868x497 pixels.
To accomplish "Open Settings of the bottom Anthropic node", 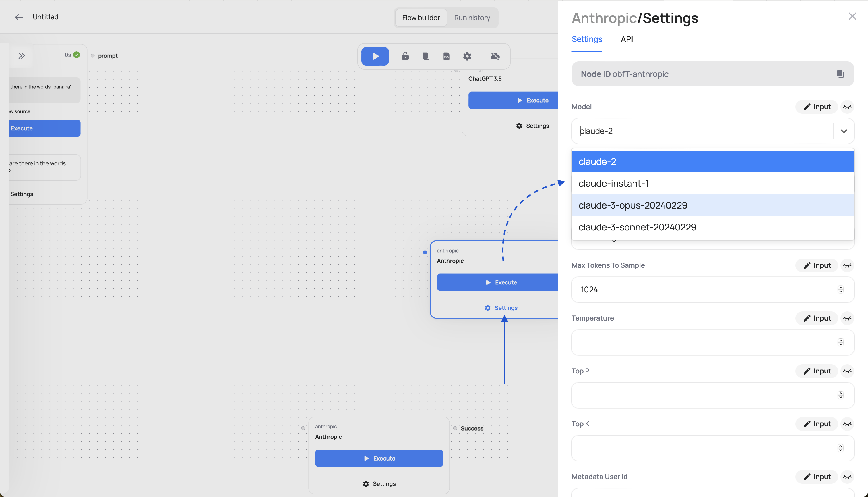I will [x=379, y=484].
